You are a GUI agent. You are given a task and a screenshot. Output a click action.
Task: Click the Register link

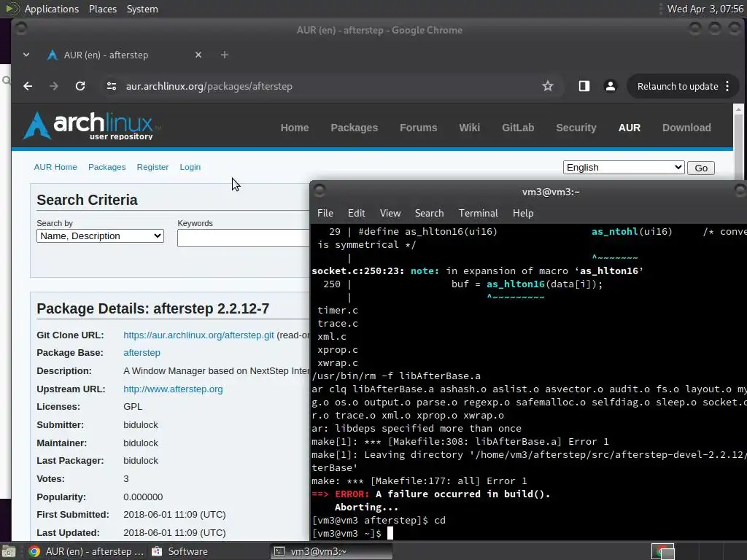click(x=152, y=167)
